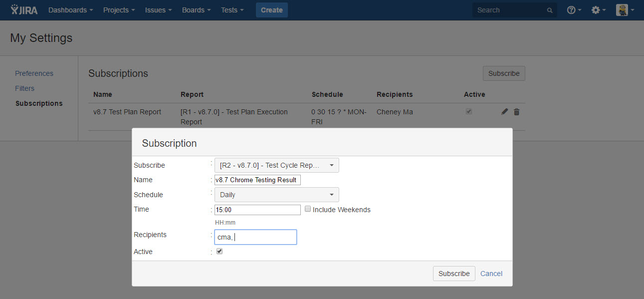Open the administration gear menu
The height and width of the screenshot is (299, 644).
point(598,10)
